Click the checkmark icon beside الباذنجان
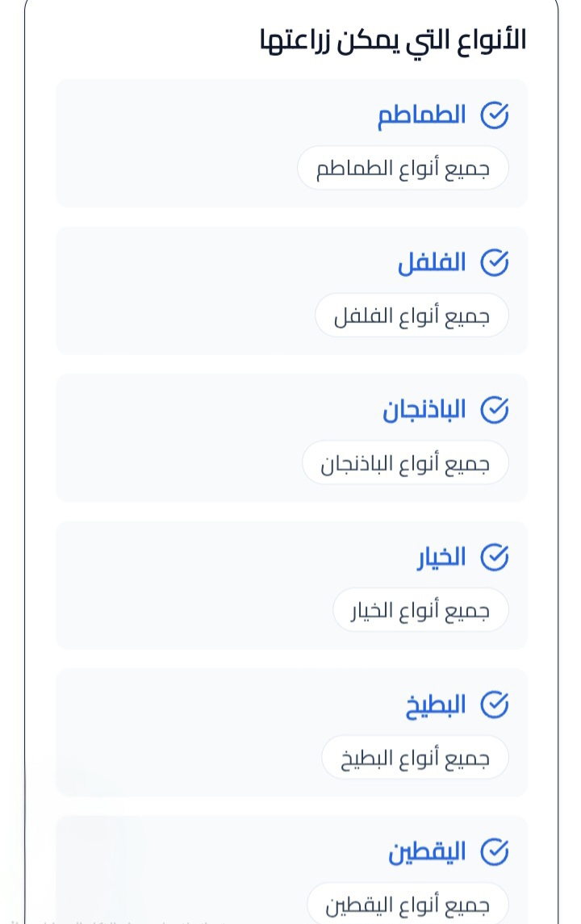Image resolution: width=581 pixels, height=924 pixels. tap(494, 410)
